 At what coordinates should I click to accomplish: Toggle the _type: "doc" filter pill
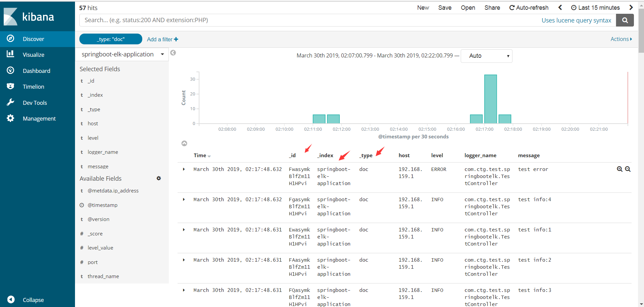click(111, 39)
